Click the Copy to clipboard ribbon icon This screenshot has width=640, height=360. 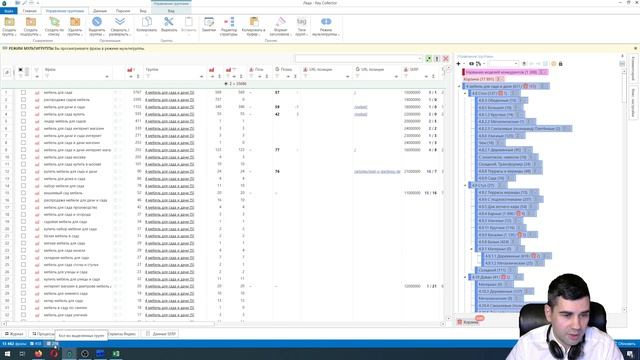(x=253, y=22)
